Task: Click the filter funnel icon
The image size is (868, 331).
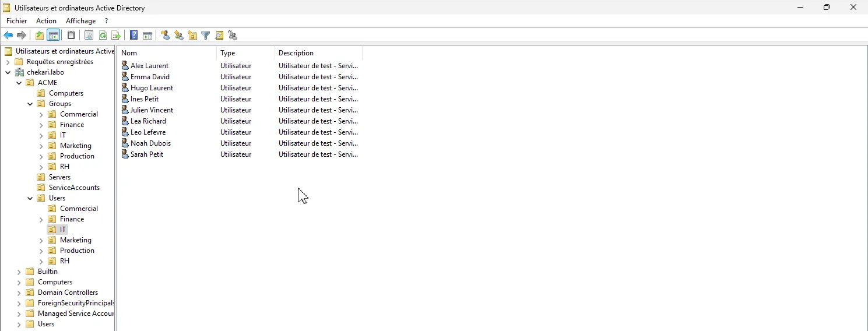Action: [206, 36]
